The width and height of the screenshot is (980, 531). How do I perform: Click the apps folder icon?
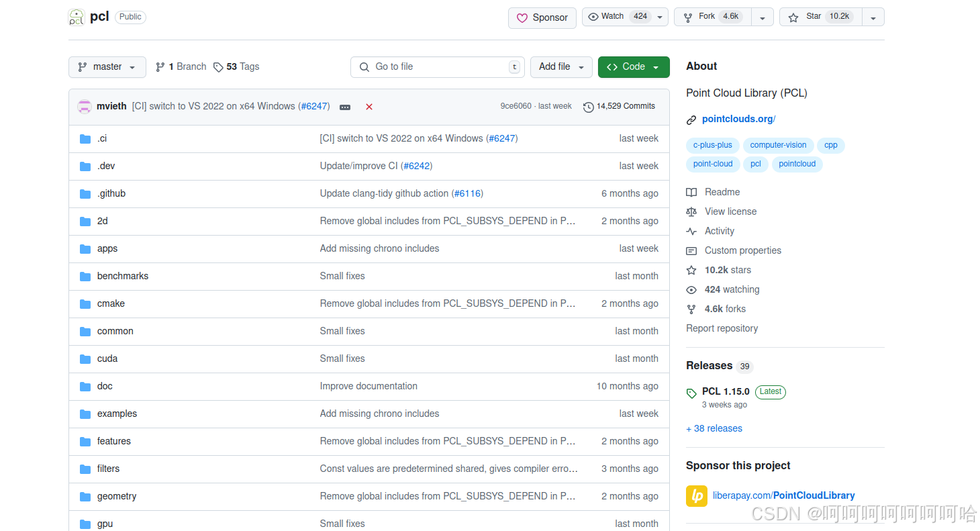(85, 248)
